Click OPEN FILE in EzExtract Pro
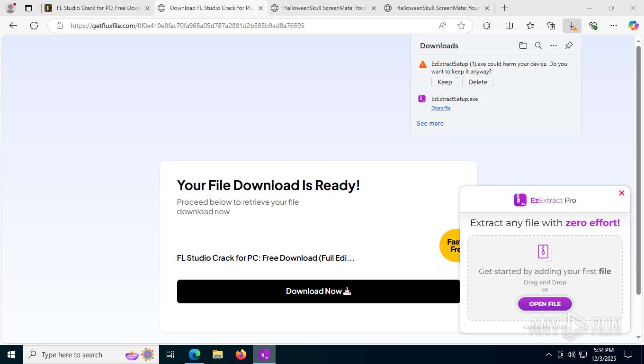Image resolution: width=644 pixels, height=364 pixels. point(545,304)
